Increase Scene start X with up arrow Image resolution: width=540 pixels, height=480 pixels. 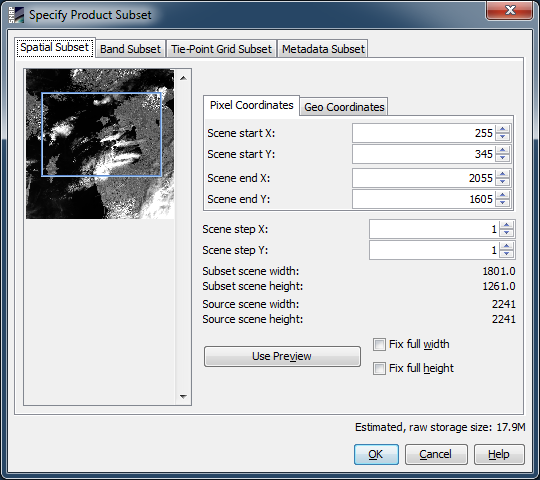502,129
